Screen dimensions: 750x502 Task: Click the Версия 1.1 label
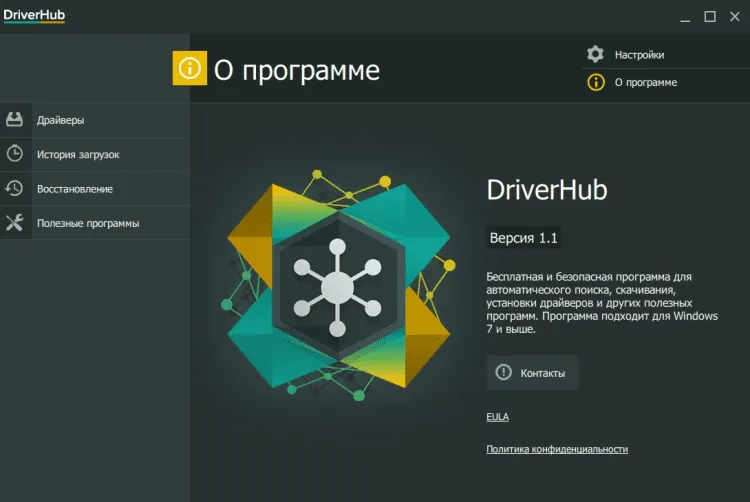click(x=524, y=238)
